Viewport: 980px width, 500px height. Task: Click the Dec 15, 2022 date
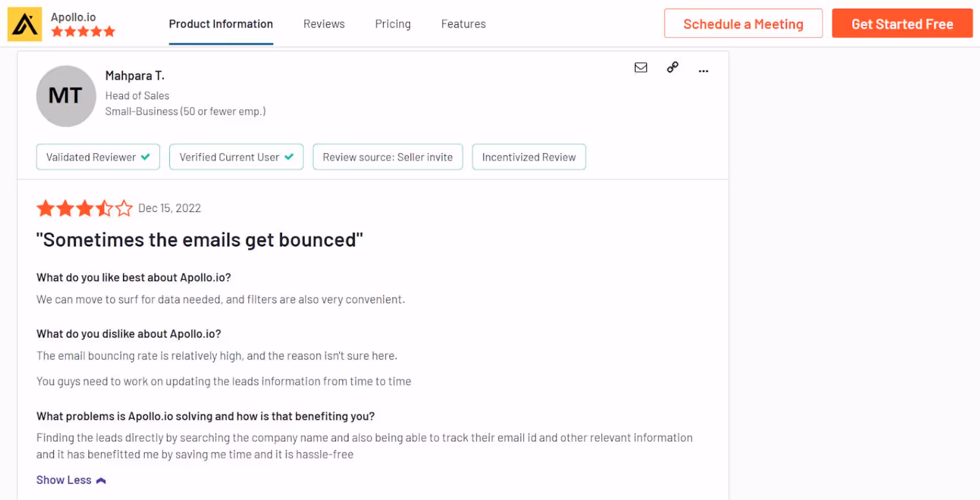(x=169, y=208)
